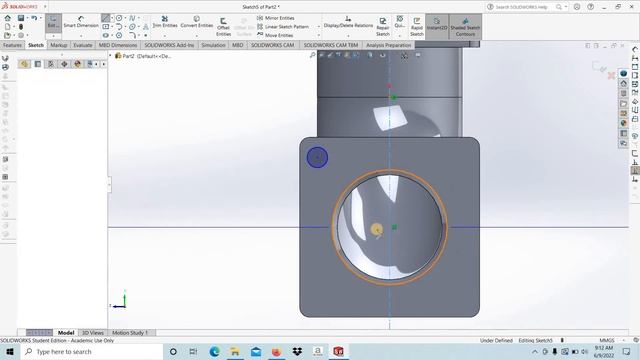
Task: Open the SOLIDWORKS Add-Ins tab
Action: 169,45
